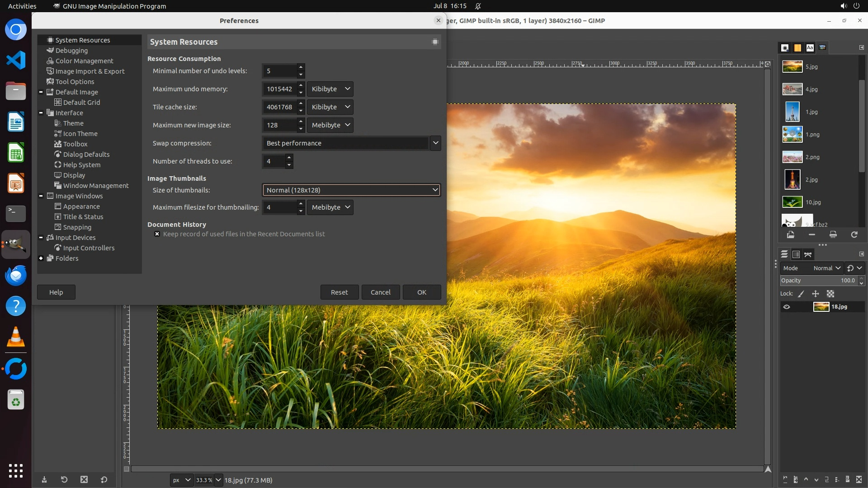Hide the 18.jpg layer visibility eye
Screen dimensions: 868x488
click(787, 307)
